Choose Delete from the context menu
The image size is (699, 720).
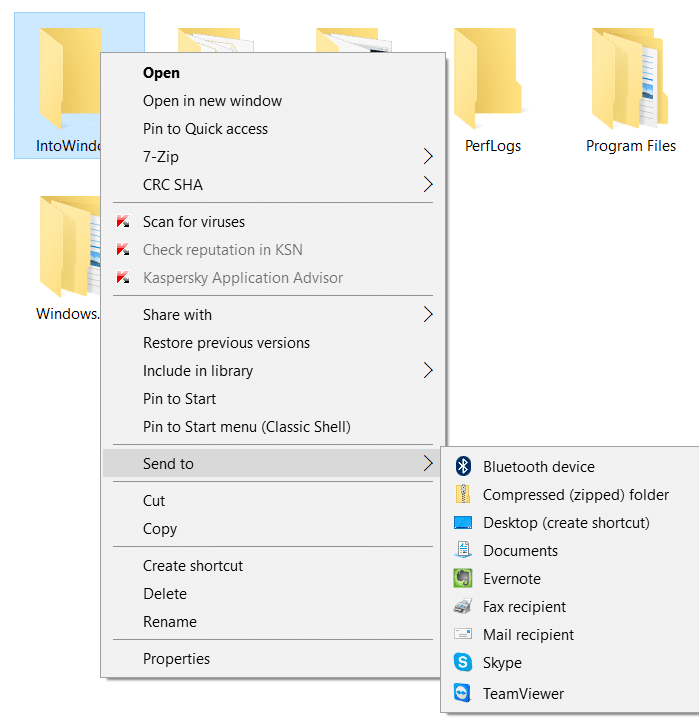pyautogui.click(x=273, y=594)
